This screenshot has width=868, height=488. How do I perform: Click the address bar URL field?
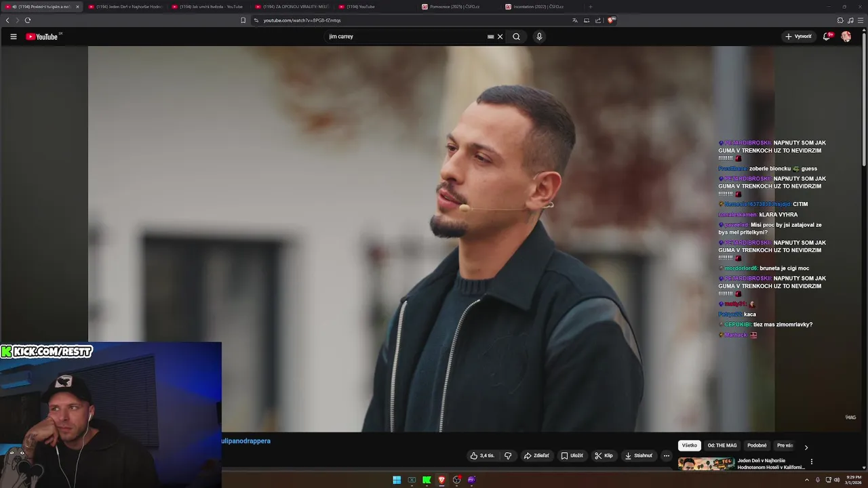coord(414,20)
